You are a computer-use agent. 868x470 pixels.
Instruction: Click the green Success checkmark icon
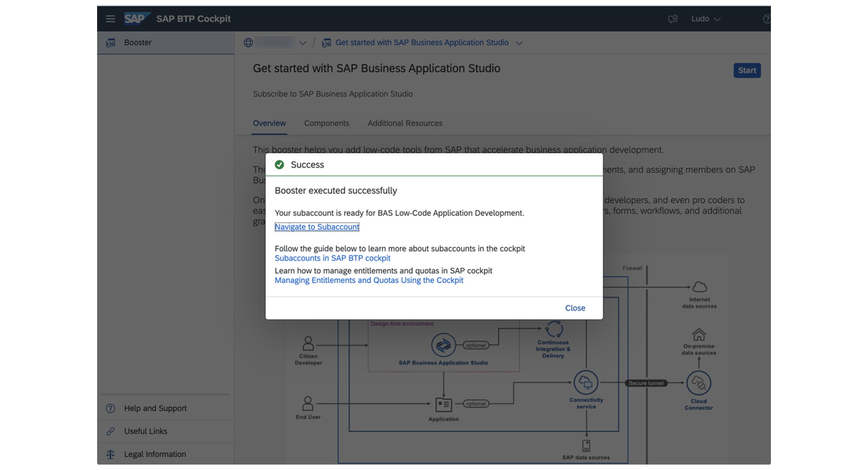[x=279, y=164]
